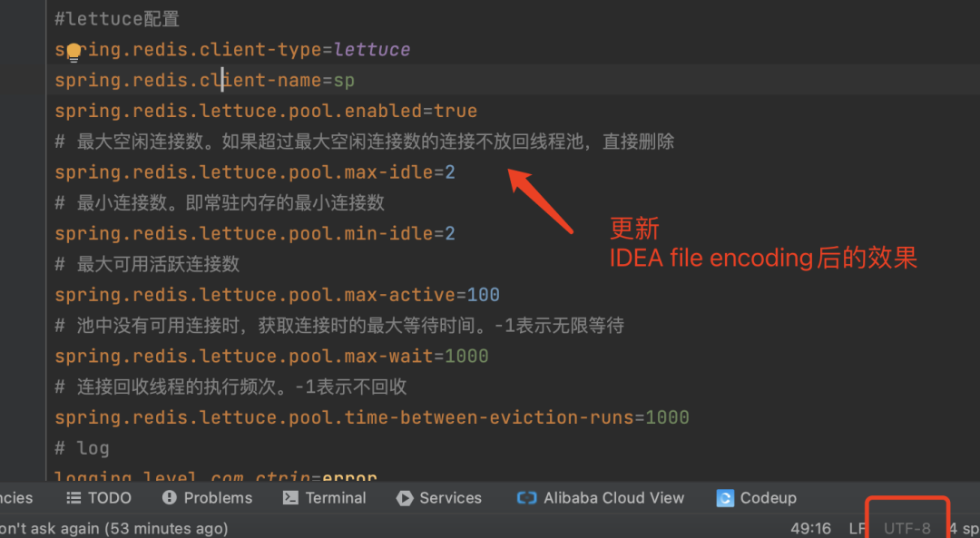The height and width of the screenshot is (538, 980).
Task: Open the indent spaces setting in status bar
Action: [965, 529]
